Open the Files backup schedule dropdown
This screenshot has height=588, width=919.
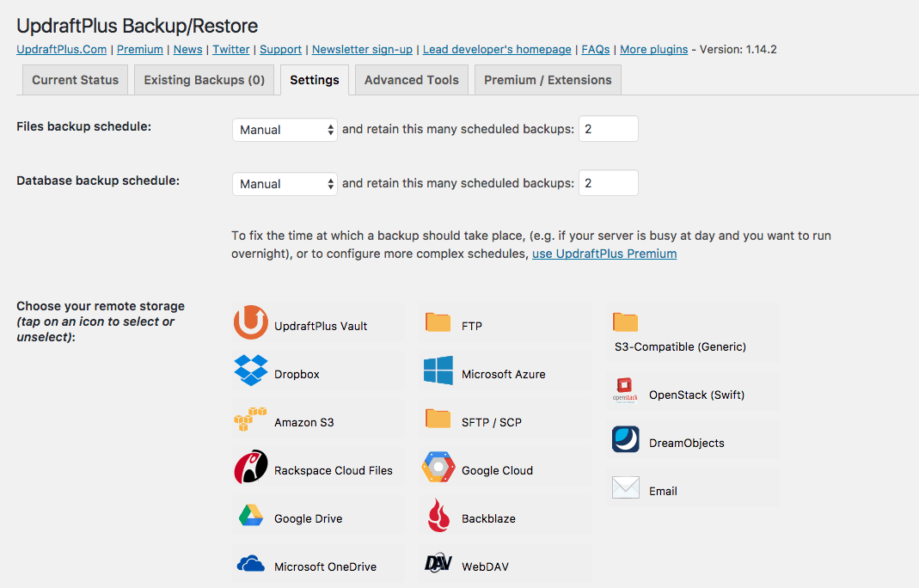click(285, 130)
